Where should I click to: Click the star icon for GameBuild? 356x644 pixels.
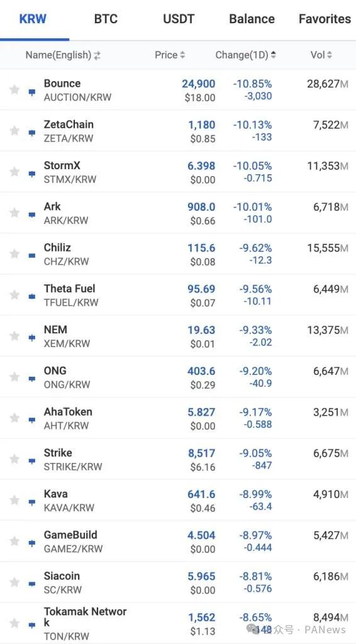pyautogui.click(x=14, y=541)
